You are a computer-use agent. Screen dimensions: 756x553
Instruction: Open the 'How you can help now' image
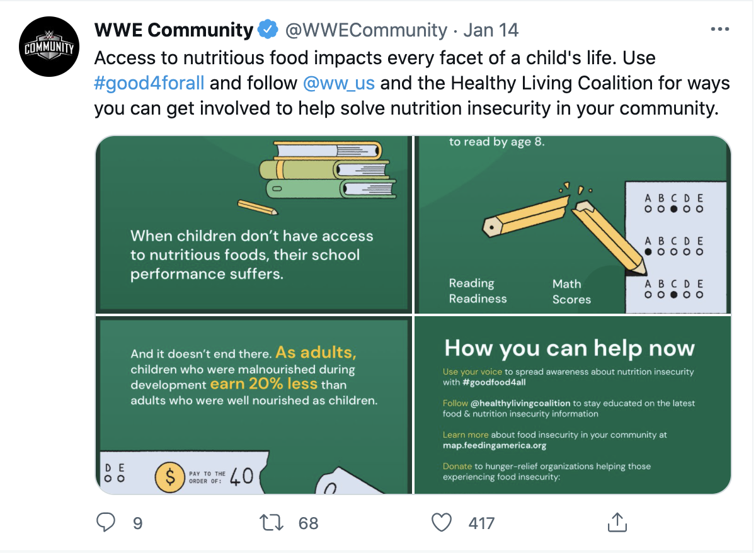click(573, 405)
